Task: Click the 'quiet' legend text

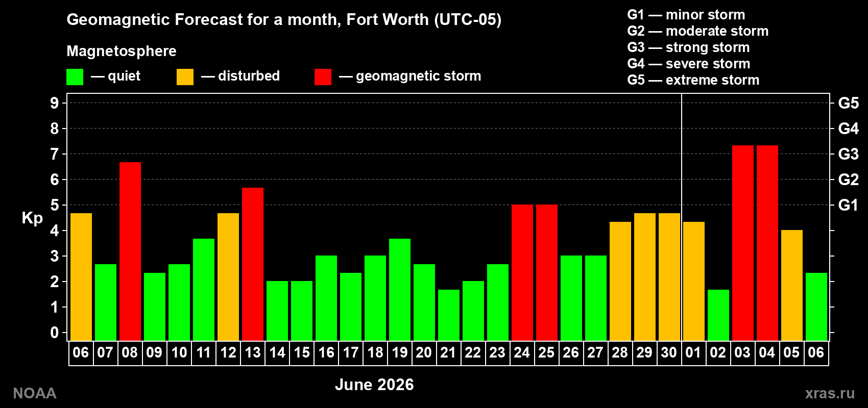Action: point(124,76)
